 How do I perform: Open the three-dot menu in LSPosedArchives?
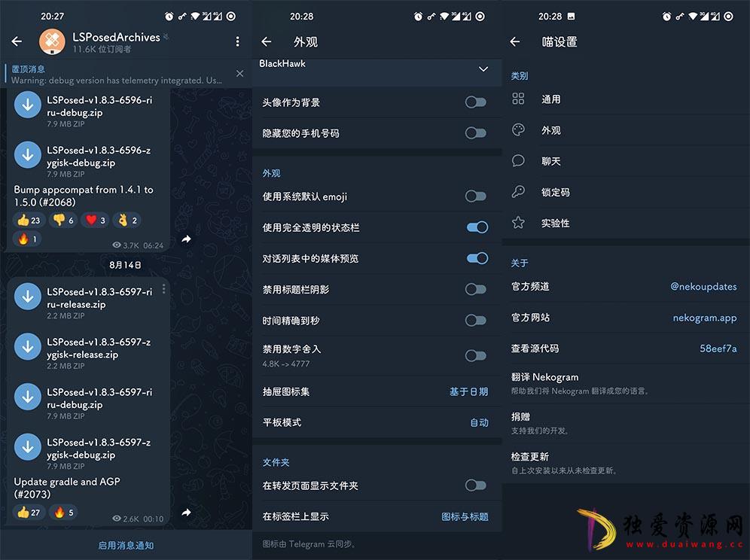[x=237, y=41]
